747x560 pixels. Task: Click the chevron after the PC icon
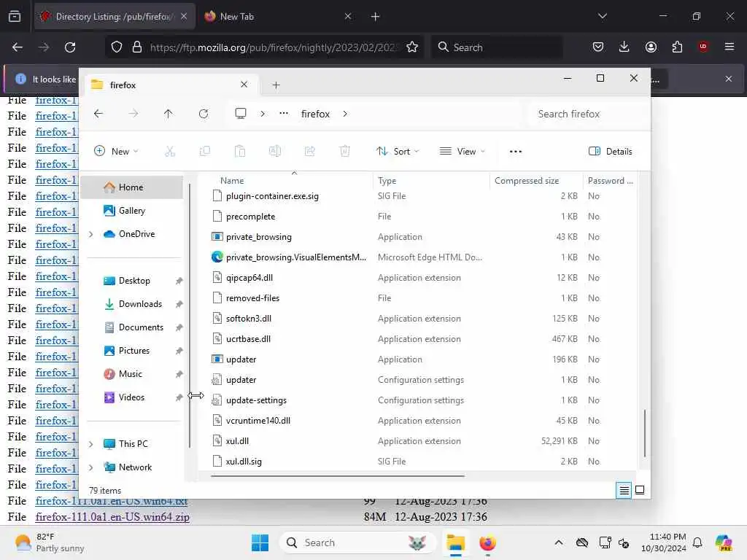(263, 114)
